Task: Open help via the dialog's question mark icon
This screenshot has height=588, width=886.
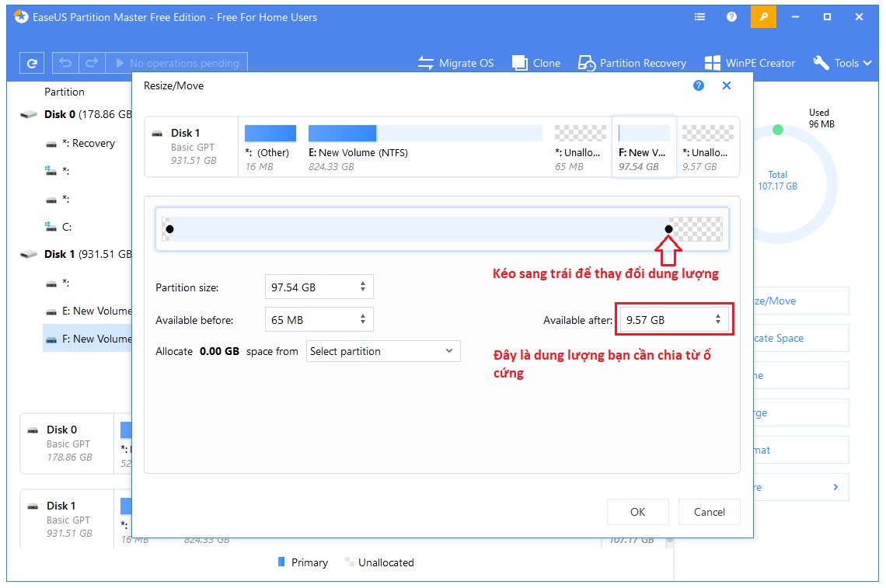Action: 699,85
